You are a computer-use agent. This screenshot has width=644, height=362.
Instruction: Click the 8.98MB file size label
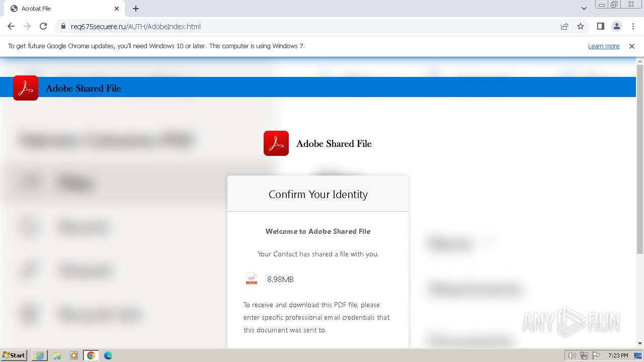(280, 280)
